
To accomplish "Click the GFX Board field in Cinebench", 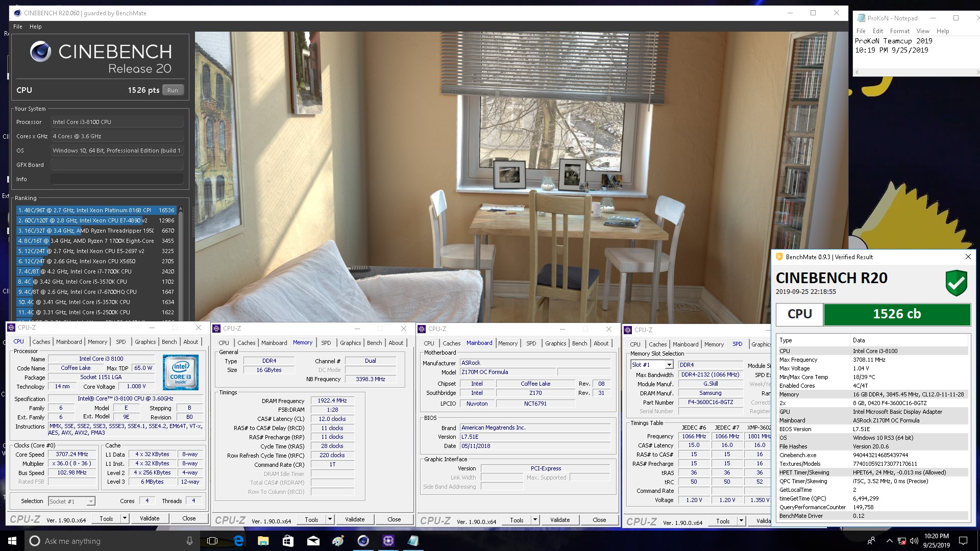I will point(117,165).
